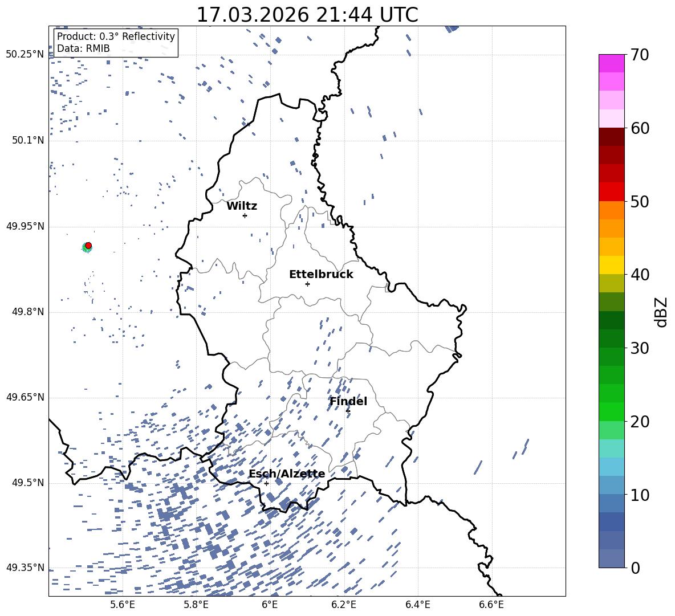Click the dBZ colorbar label
The width and height of the screenshot is (675, 616).
click(x=661, y=312)
